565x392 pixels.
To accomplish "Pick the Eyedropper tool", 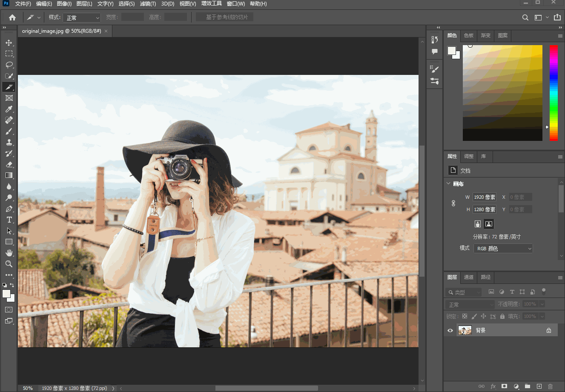I will tap(9, 109).
